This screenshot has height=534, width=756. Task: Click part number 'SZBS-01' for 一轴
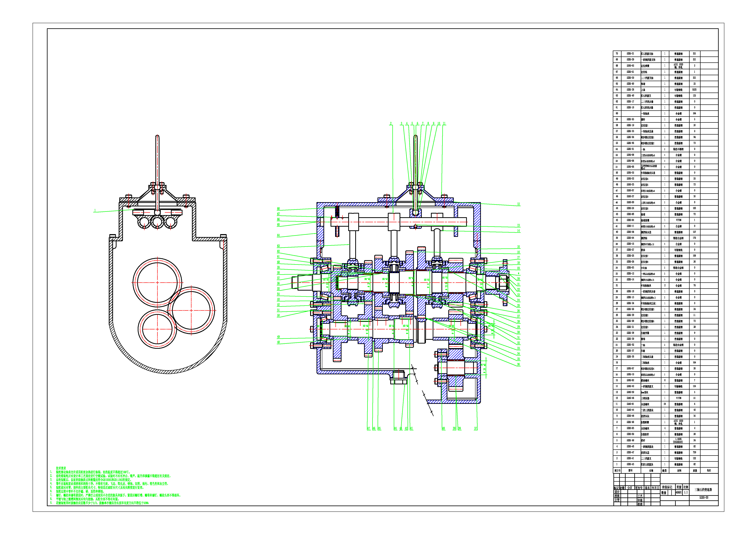(x=630, y=149)
